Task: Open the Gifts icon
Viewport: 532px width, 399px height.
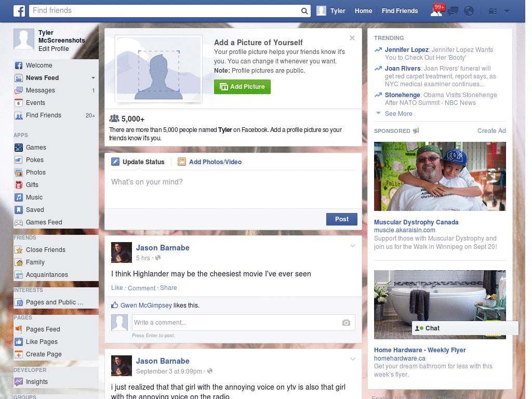Action: click(x=19, y=185)
